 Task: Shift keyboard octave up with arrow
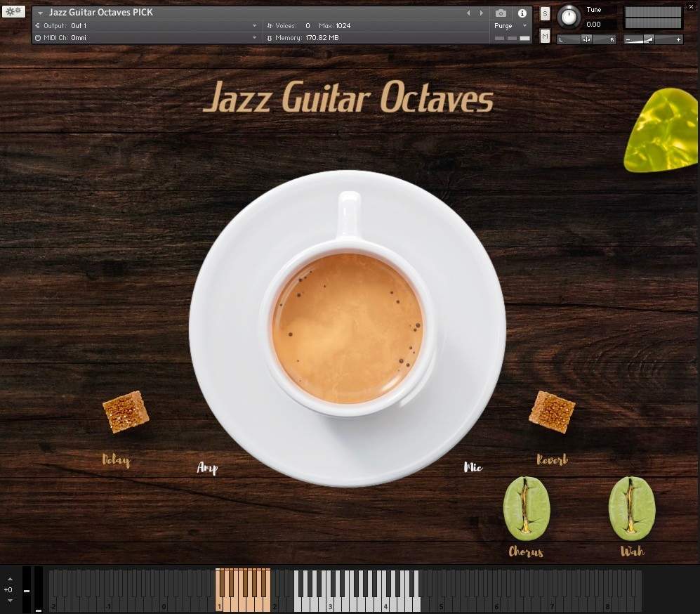[10, 580]
